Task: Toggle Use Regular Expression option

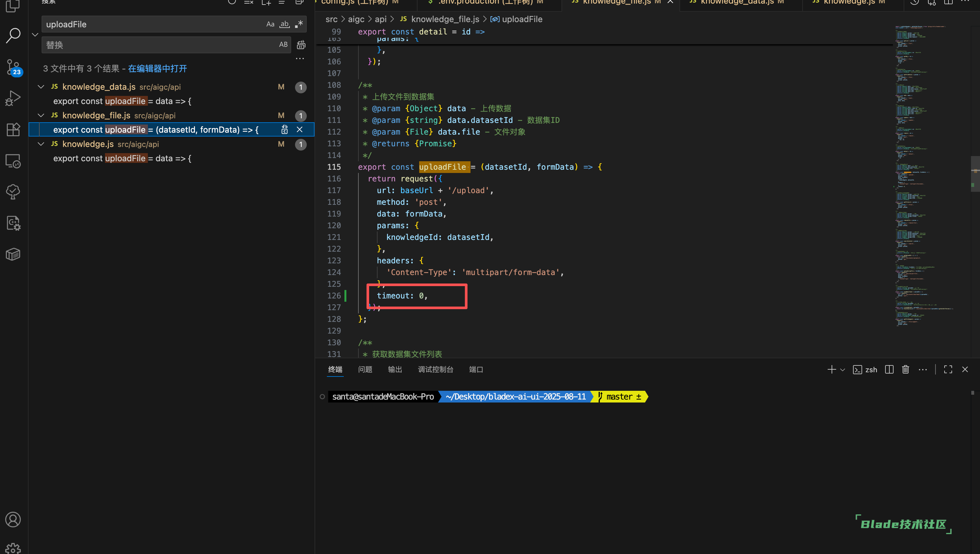Action: click(x=299, y=24)
